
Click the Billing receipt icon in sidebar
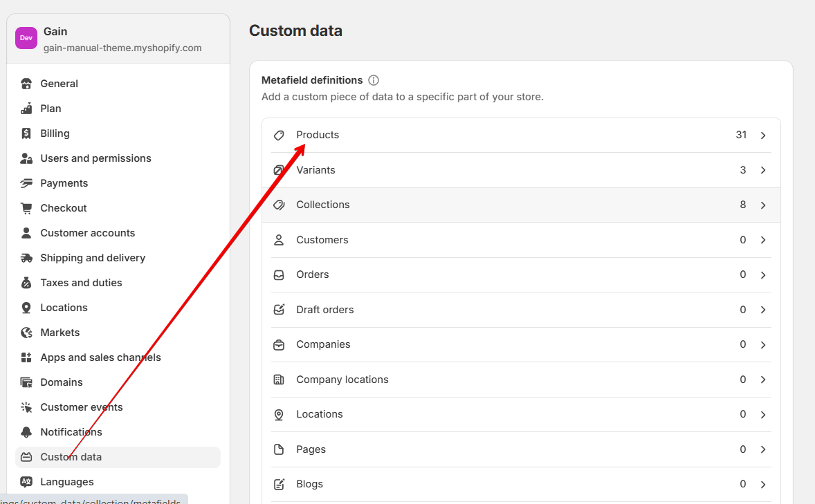point(26,133)
